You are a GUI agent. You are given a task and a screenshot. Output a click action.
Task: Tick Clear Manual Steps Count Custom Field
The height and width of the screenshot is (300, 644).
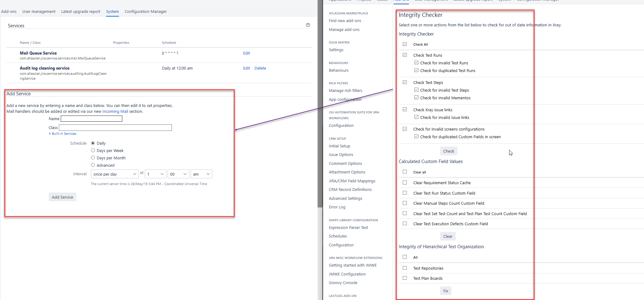click(x=405, y=203)
